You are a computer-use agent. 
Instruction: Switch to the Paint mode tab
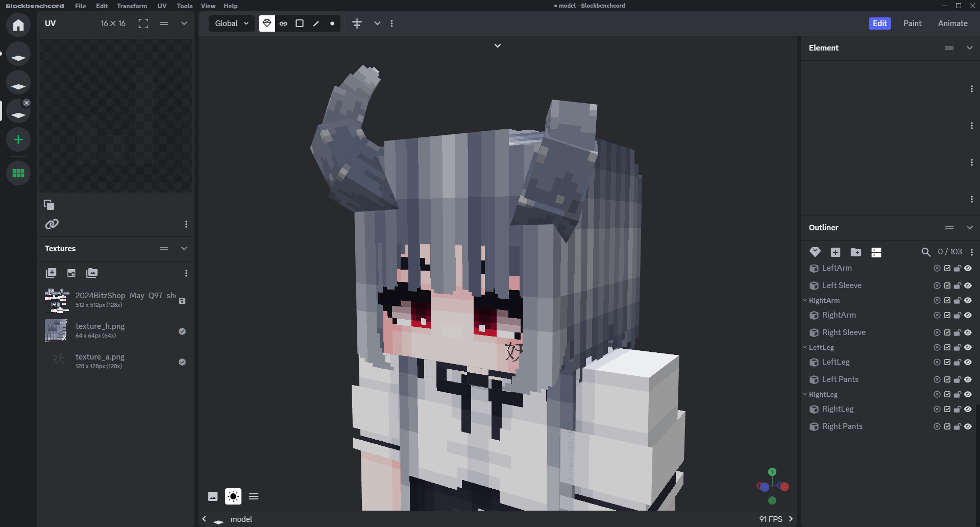pyautogui.click(x=912, y=23)
